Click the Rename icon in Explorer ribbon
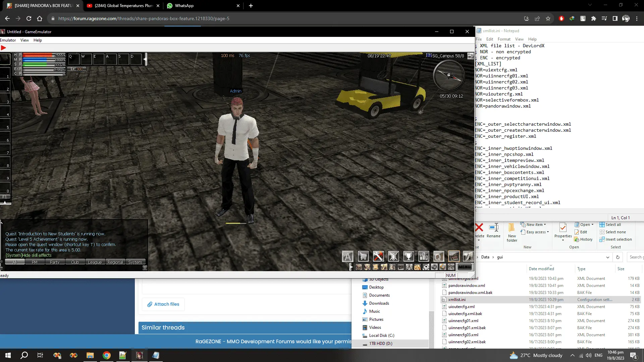Screen dimensions: 644x362 tap(493, 230)
